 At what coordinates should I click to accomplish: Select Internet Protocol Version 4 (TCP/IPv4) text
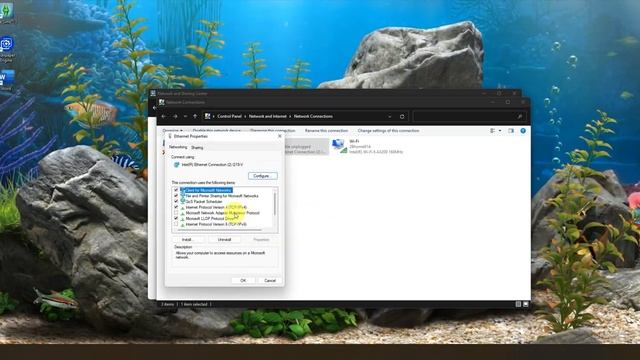[x=216, y=207]
